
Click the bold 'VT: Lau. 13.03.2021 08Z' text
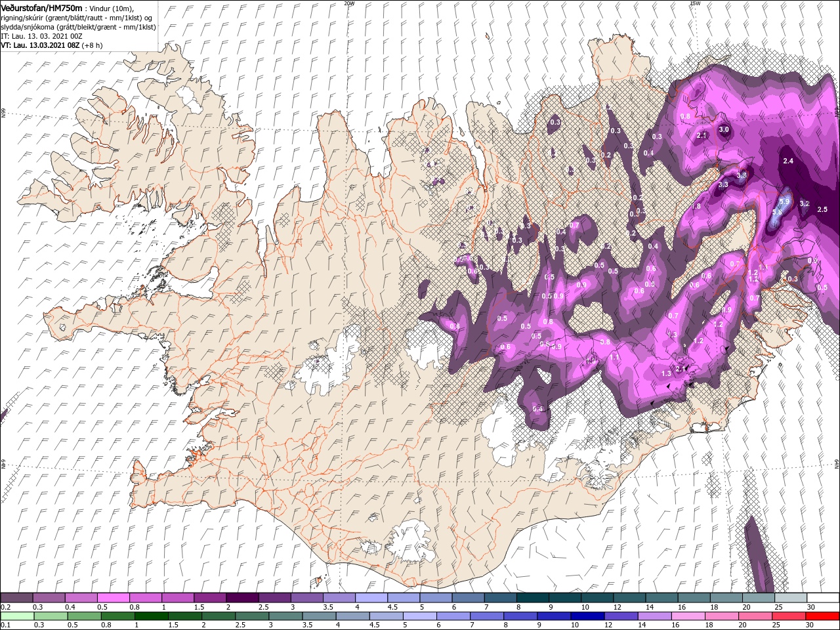tap(40, 45)
